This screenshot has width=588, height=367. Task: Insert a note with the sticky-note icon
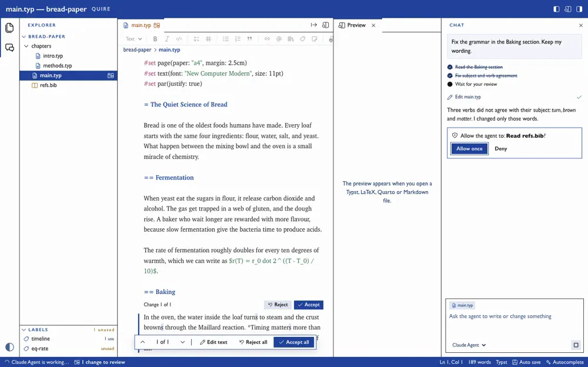click(315, 39)
